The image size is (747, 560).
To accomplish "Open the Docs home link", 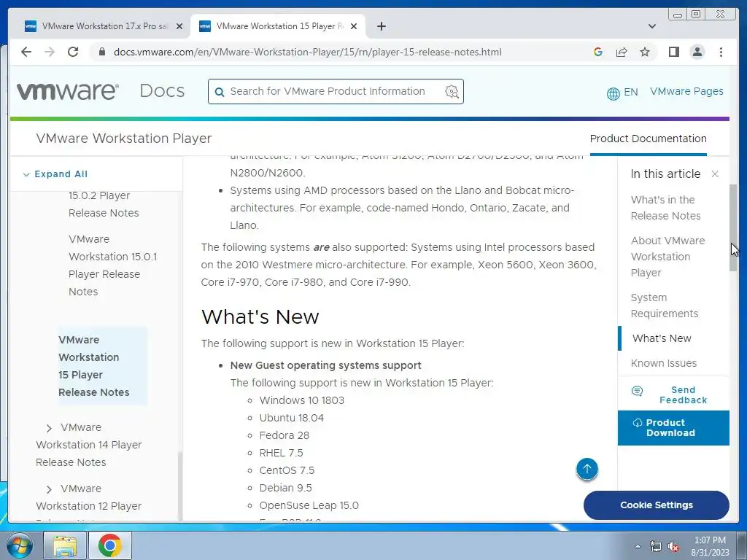I will [x=162, y=91].
